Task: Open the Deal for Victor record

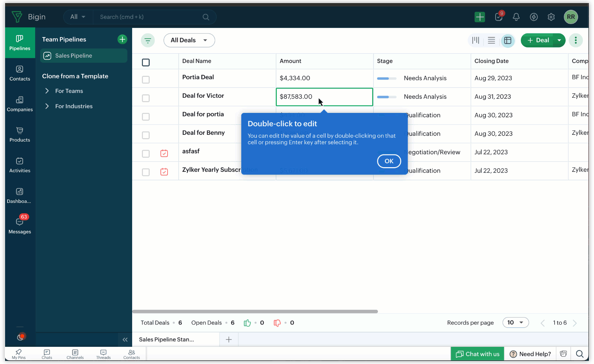Action: click(x=203, y=96)
